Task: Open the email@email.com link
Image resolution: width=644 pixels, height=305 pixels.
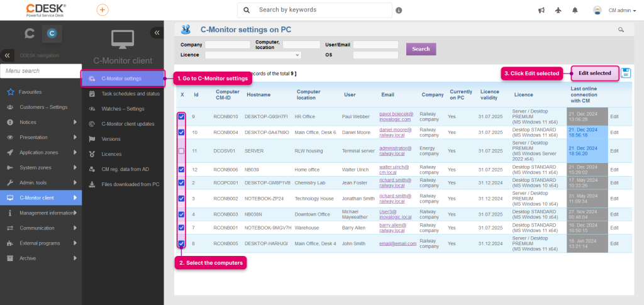Action: (397, 243)
